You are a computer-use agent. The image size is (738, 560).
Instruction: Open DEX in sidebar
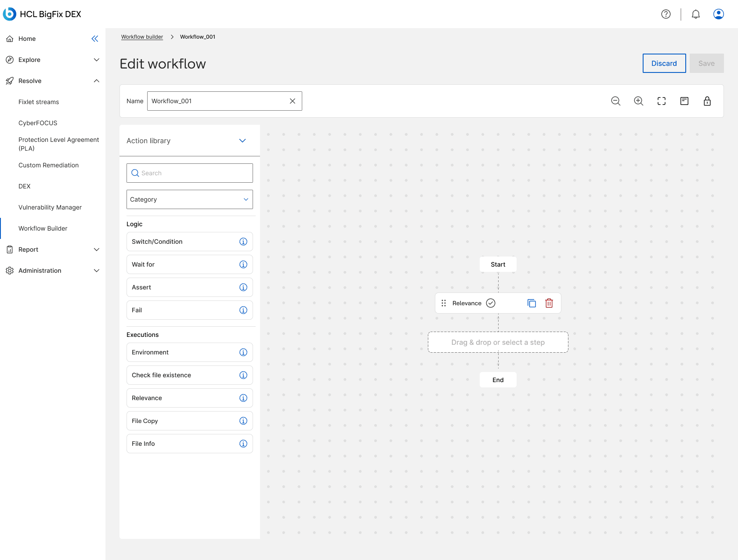click(25, 186)
